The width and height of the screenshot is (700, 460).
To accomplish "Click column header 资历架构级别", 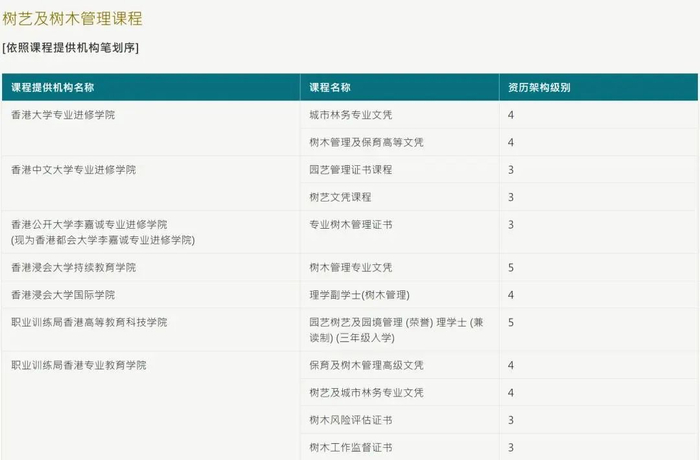I will pyautogui.click(x=539, y=88).
